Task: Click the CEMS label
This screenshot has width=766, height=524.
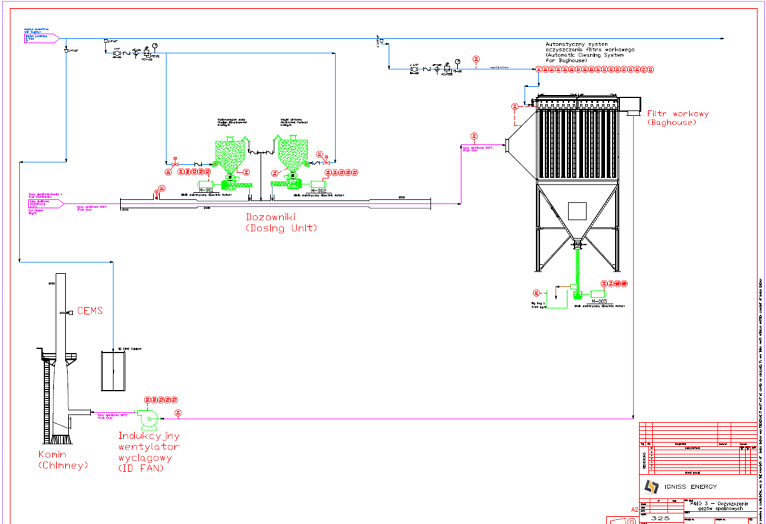Action: 90,311
